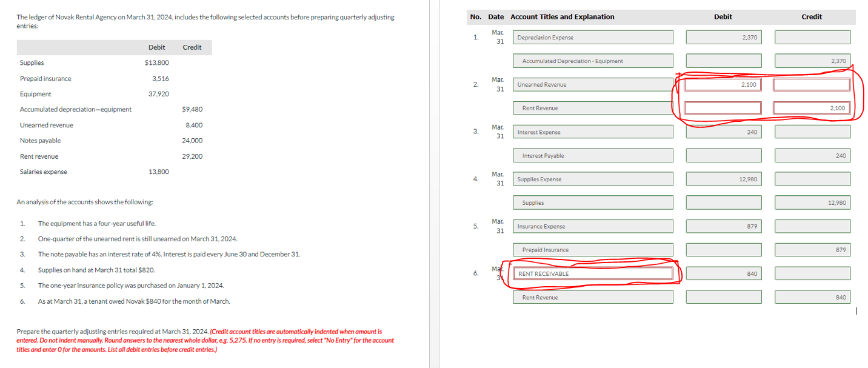Select the Unearned Revenue account title field
The width and height of the screenshot is (868, 368).
(x=593, y=85)
